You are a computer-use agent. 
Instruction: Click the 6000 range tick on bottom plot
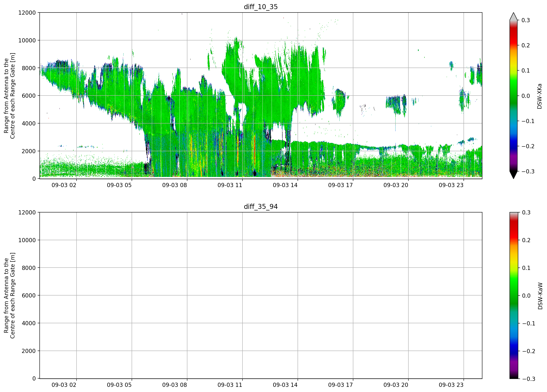point(29,295)
